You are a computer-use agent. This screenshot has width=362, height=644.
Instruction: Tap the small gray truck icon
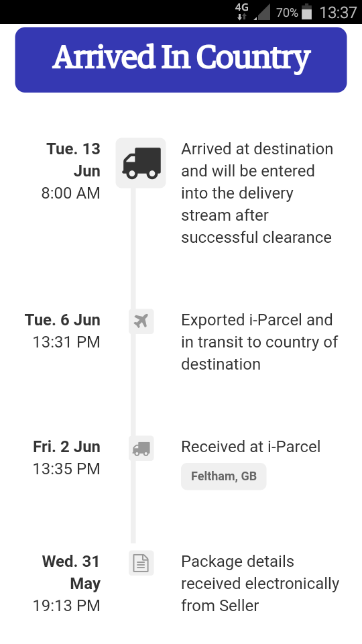click(141, 448)
